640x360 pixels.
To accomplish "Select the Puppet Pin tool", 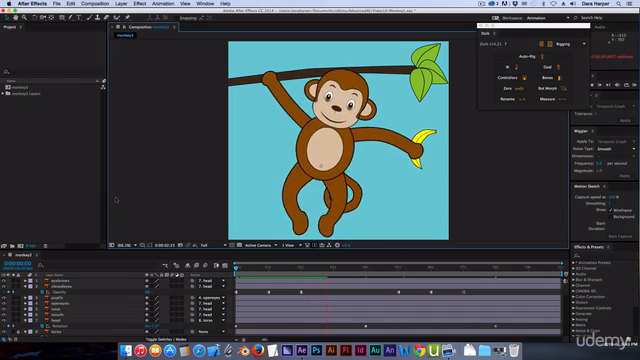I will [127, 18].
